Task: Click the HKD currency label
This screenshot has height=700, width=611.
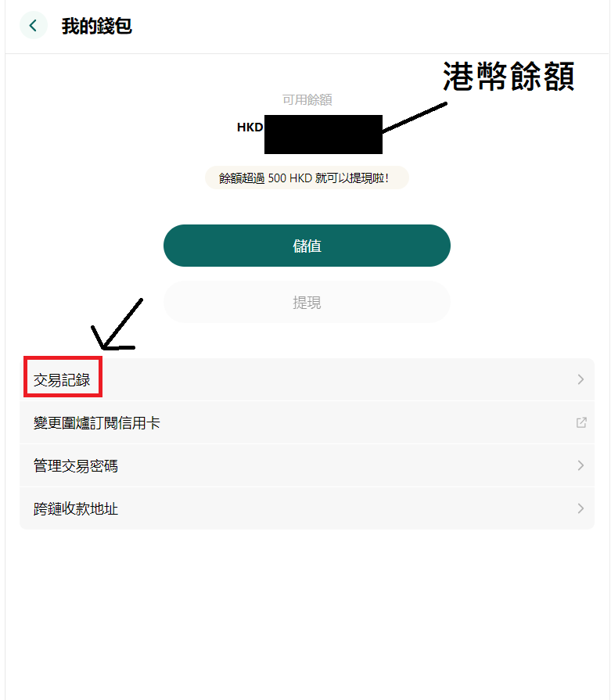Action: click(x=250, y=127)
